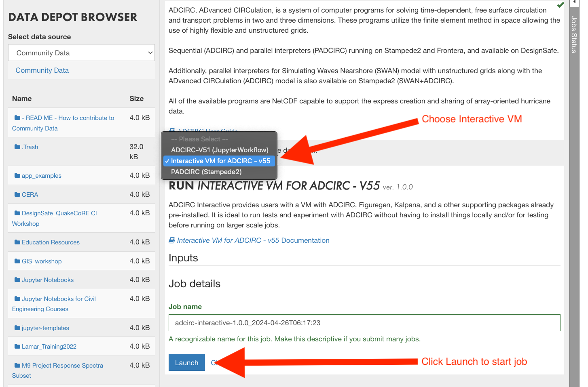Click the folder icon beside GIS_workshop
This screenshot has height=387, width=588.
17,261
